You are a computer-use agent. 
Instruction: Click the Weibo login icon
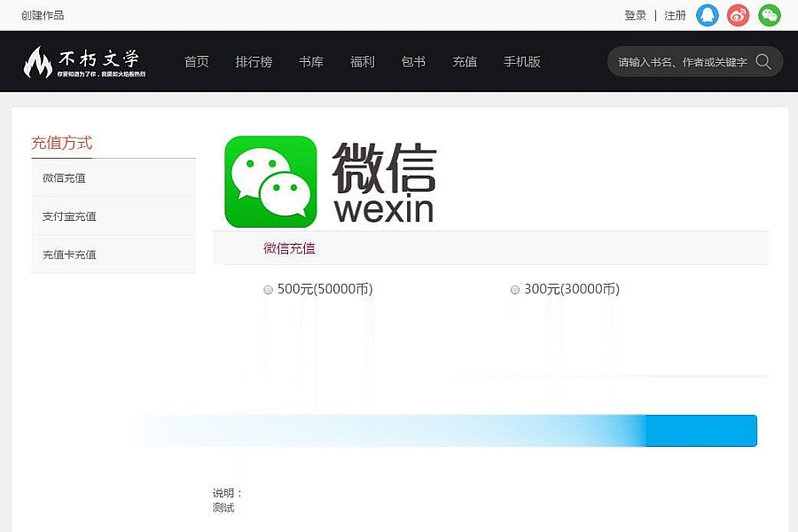tap(738, 15)
